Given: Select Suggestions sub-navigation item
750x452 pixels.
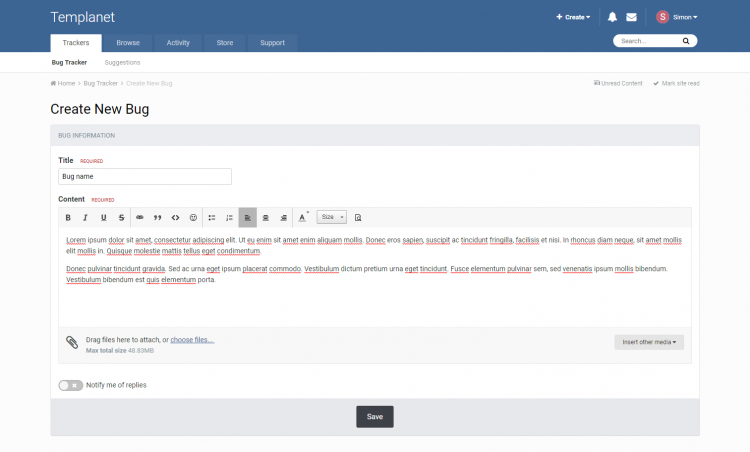Looking at the screenshot, I should (122, 62).
